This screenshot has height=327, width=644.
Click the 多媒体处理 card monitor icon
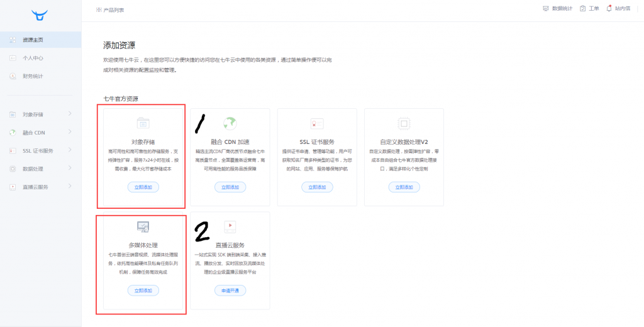pos(143,226)
